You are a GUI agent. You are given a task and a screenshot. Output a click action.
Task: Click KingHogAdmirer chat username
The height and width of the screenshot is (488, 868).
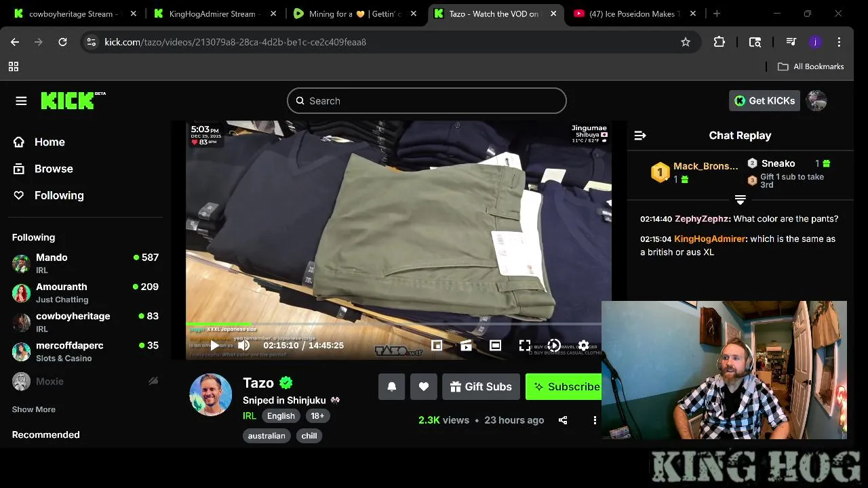[x=710, y=239]
